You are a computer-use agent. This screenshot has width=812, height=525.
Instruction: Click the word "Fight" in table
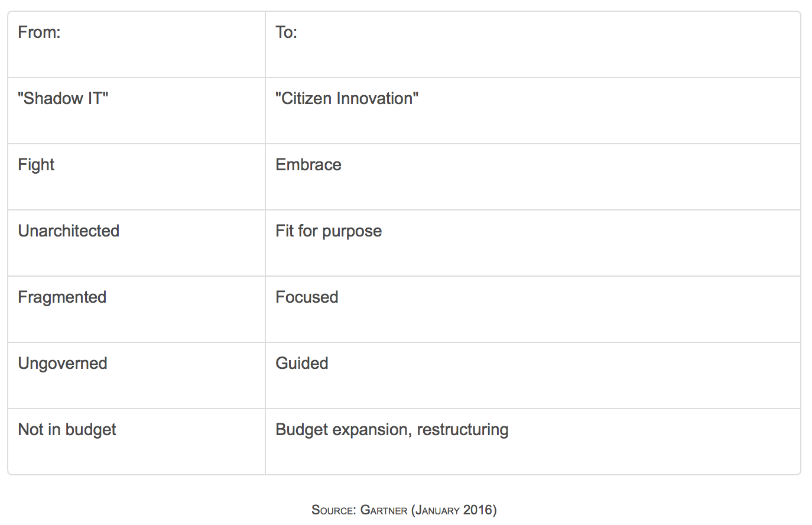(36, 165)
